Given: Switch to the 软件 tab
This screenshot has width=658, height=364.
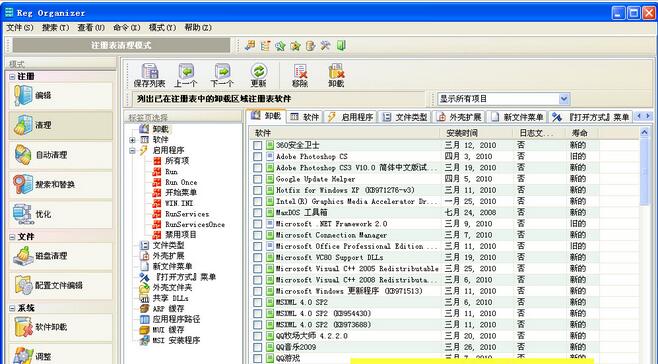Looking at the screenshot, I should (x=305, y=117).
